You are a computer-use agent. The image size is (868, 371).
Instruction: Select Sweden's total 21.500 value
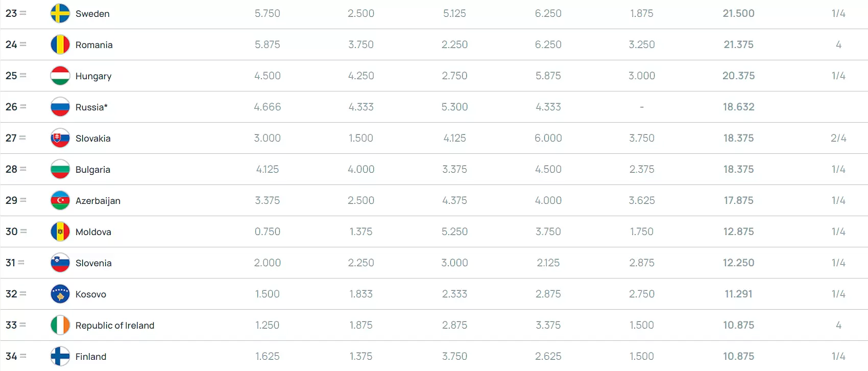coord(738,13)
